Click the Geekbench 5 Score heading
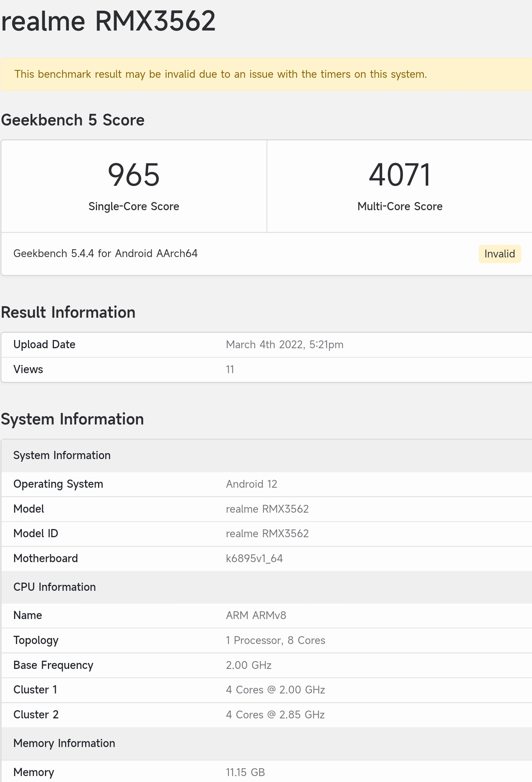 (73, 121)
